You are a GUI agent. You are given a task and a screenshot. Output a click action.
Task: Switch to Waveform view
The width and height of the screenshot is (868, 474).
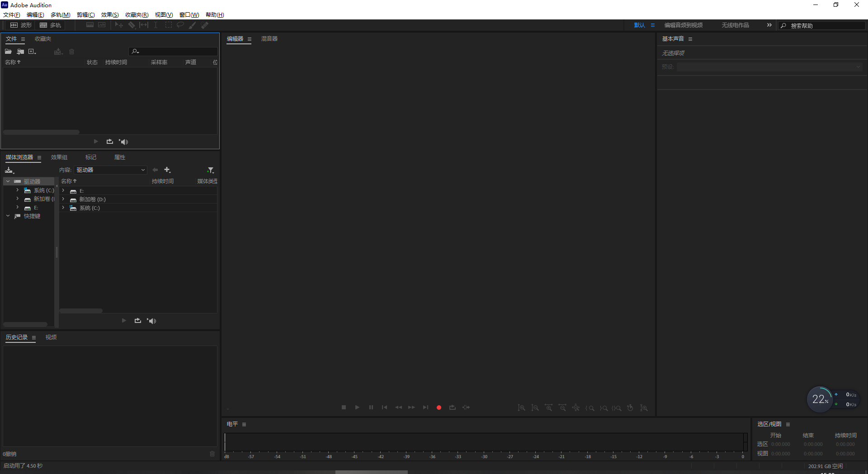tap(21, 25)
